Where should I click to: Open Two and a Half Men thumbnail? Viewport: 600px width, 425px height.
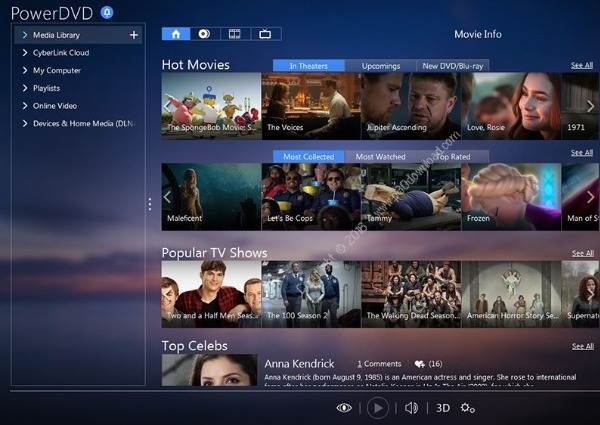(211, 294)
